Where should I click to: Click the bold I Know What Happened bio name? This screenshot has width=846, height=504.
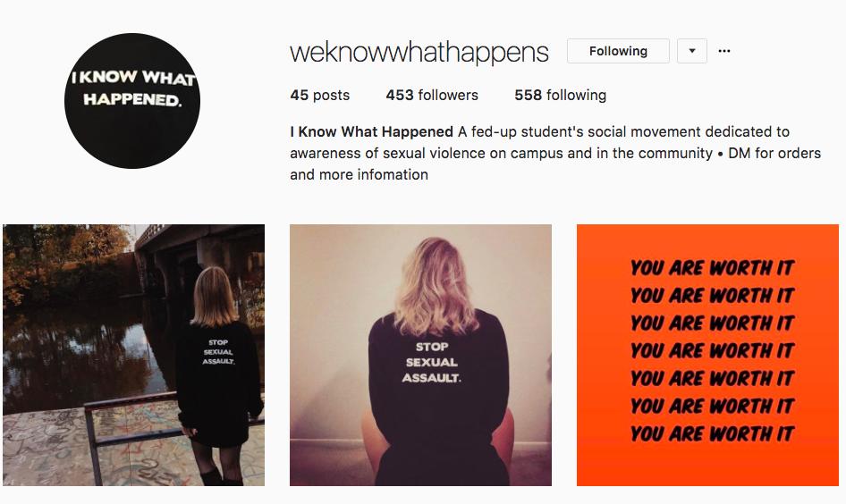coord(371,131)
